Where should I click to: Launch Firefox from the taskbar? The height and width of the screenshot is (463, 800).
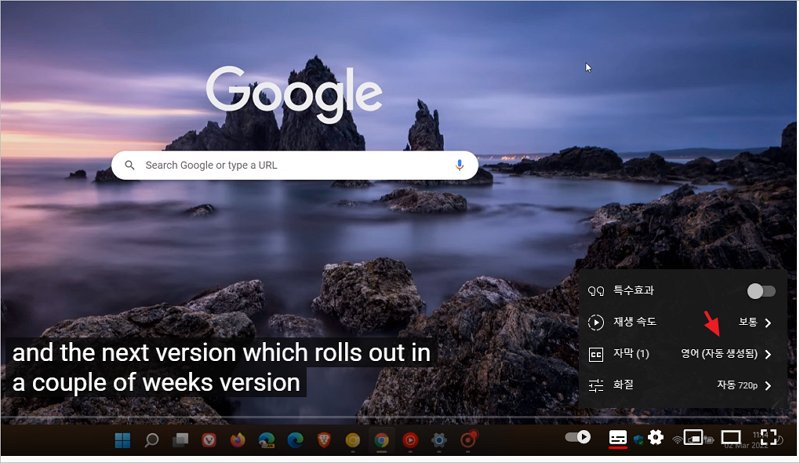point(237,439)
